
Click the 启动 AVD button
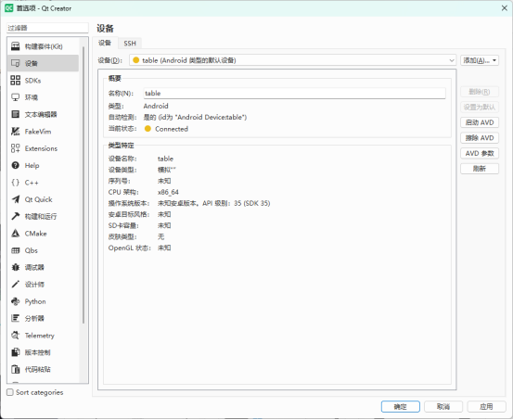pos(480,122)
